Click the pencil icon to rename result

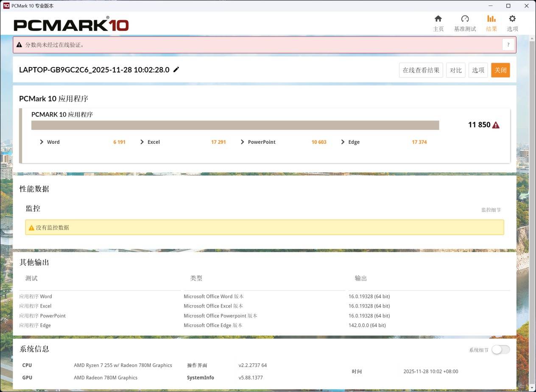(x=176, y=70)
